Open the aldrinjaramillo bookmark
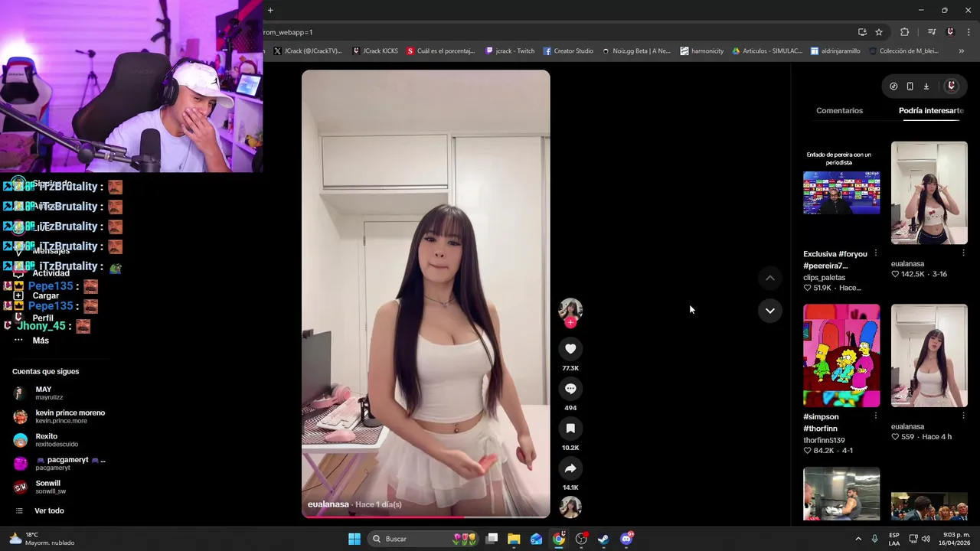The height and width of the screenshot is (551, 980). coord(836,51)
